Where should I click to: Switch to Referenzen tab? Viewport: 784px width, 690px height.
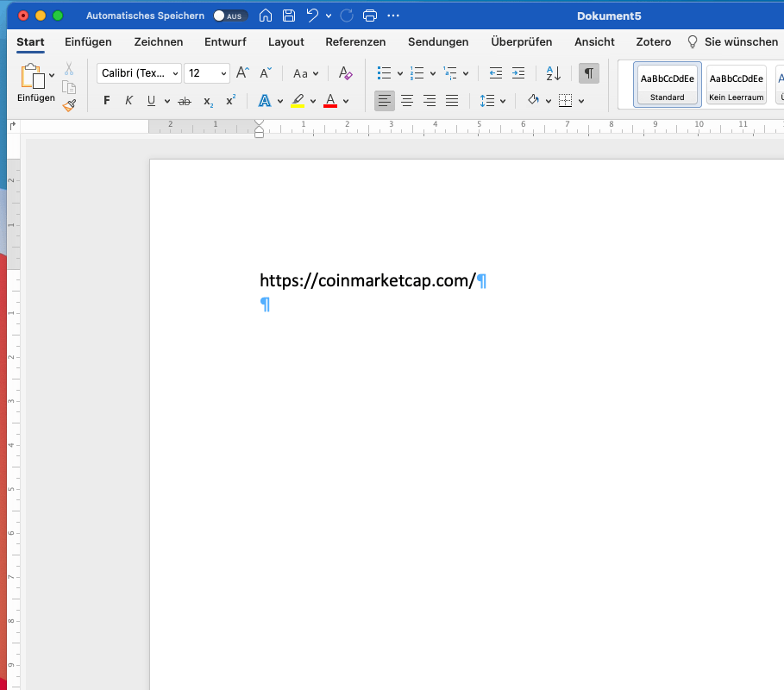click(355, 42)
